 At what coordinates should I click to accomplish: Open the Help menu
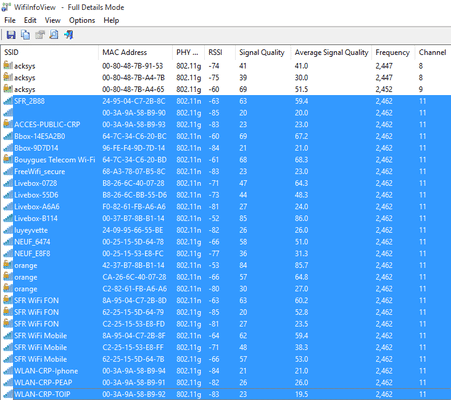(x=111, y=20)
